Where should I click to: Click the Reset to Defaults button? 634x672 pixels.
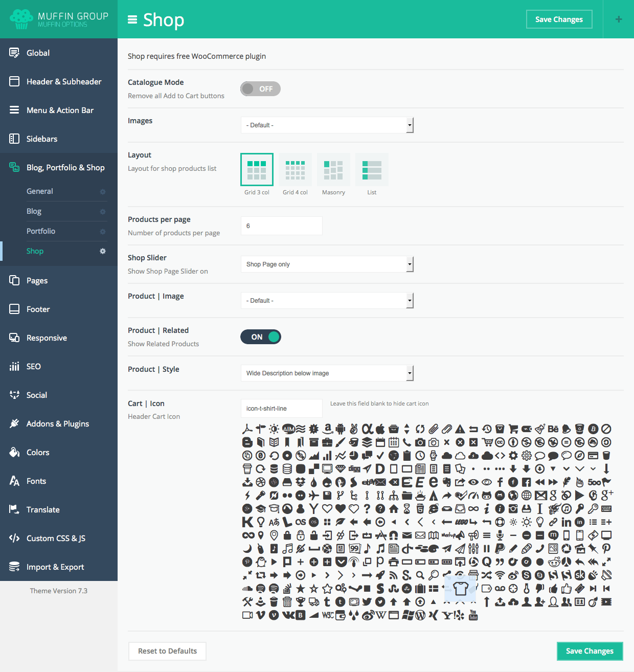[167, 651]
